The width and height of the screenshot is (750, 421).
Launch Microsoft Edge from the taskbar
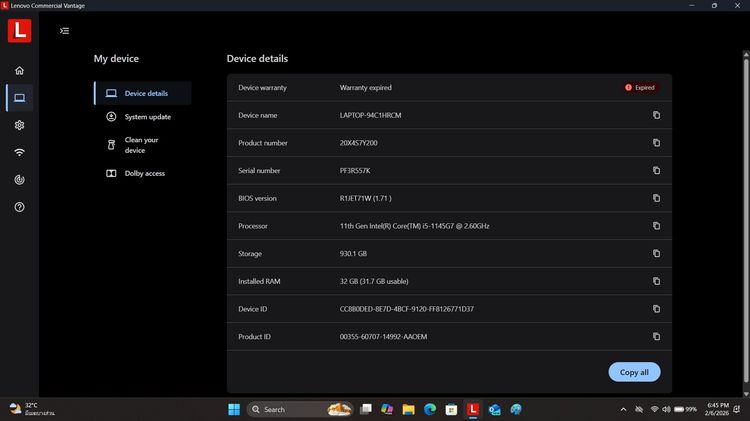[x=430, y=410]
